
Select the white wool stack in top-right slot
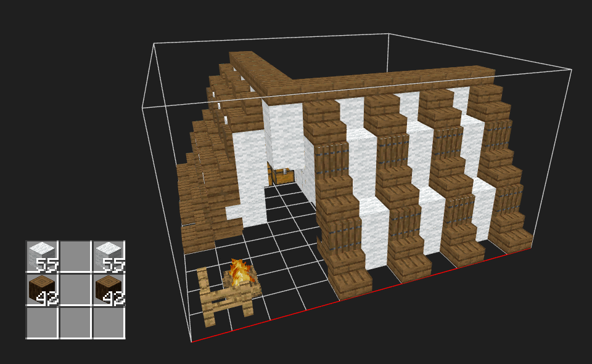109,256
